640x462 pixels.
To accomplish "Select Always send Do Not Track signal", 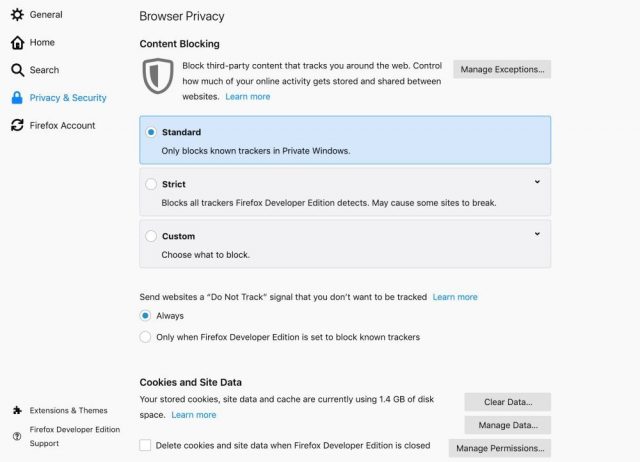I will tap(146, 315).
